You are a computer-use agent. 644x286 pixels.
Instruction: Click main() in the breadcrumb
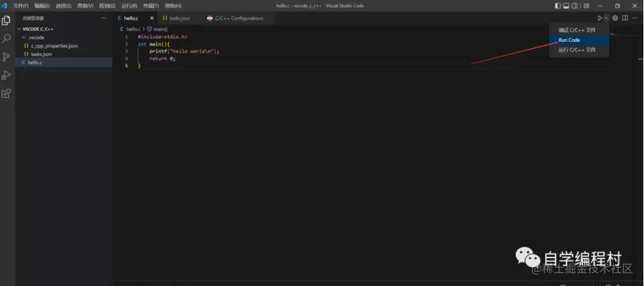click(160, 29)
